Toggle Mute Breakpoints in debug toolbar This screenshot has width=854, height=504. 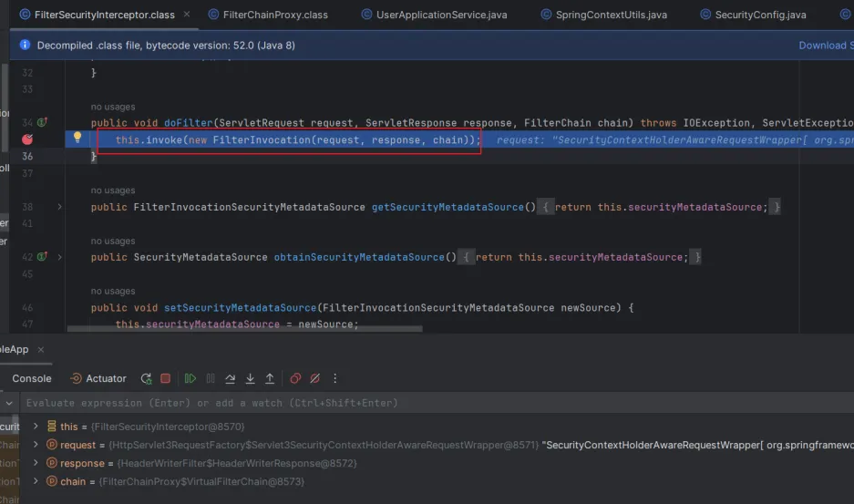point(315,378)
